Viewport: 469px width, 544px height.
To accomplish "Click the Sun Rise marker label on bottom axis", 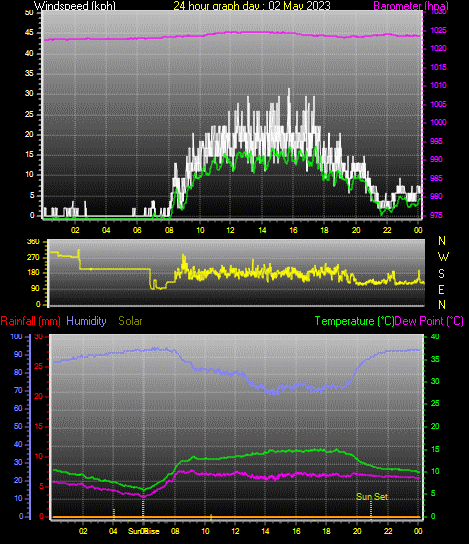I will click(x=144, y=531).
